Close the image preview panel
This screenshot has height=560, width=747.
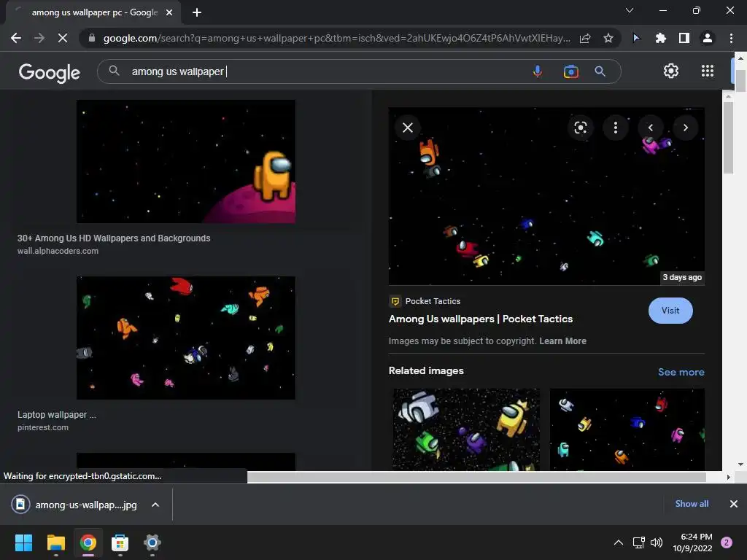[x=408, y=128]
